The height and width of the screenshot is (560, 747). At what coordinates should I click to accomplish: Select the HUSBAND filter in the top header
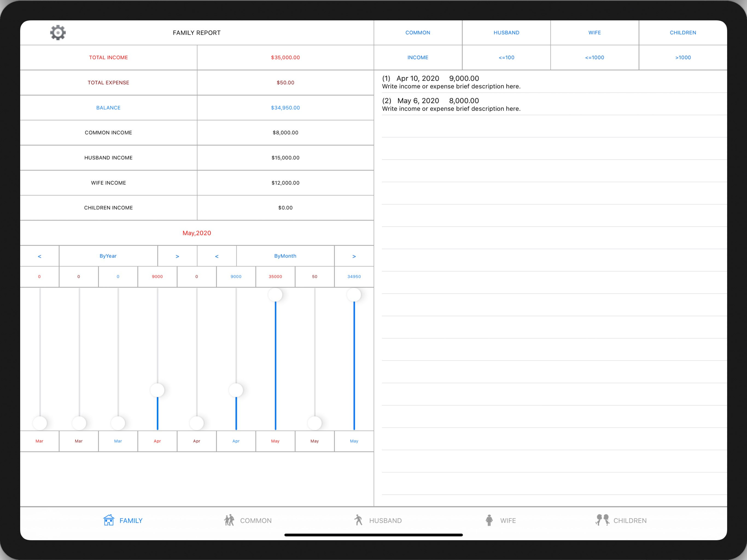click(x=506, y=33)
